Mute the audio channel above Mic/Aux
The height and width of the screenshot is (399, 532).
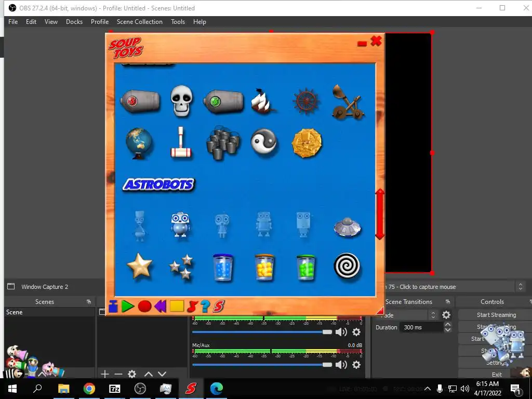[x=341, y=332]
